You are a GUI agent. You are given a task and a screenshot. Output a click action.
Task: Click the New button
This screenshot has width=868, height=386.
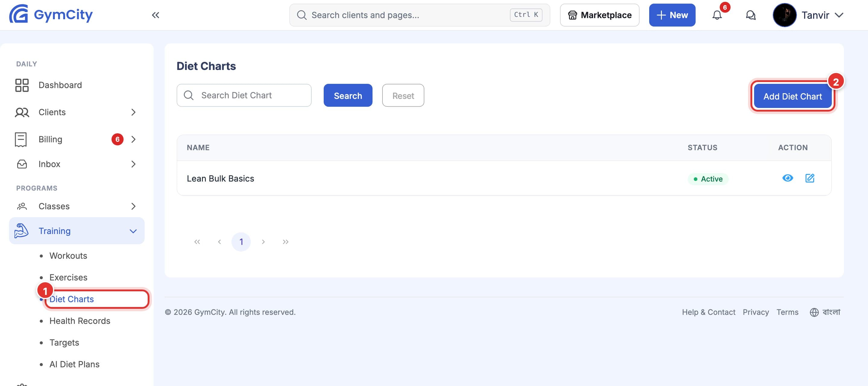(x=672, y=15)
